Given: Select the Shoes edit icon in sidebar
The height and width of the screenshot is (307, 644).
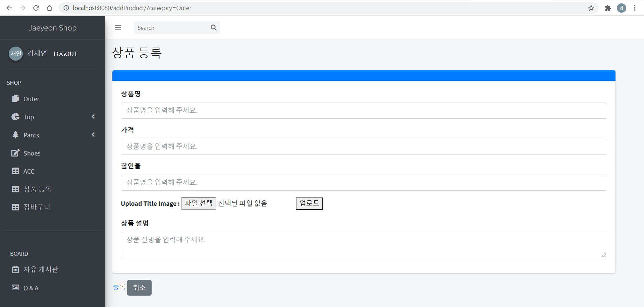Looking at the screenshot, I should coord(16,153).
